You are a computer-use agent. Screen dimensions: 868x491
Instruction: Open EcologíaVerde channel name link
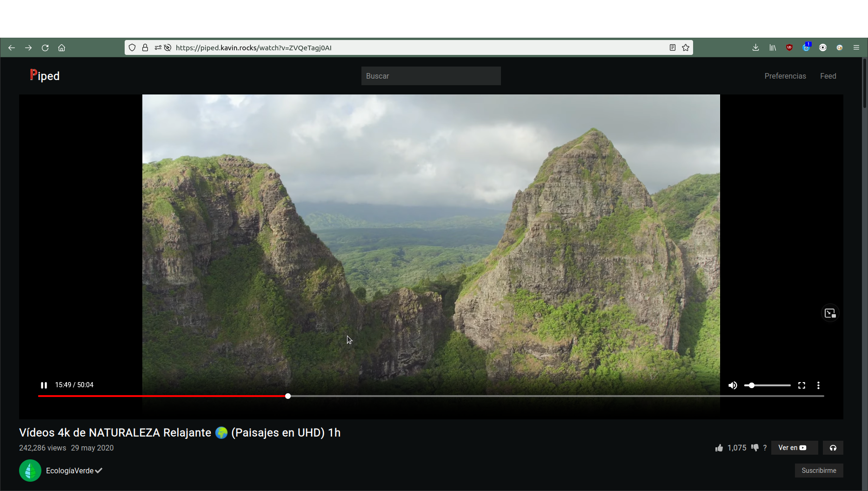(70, 471)
